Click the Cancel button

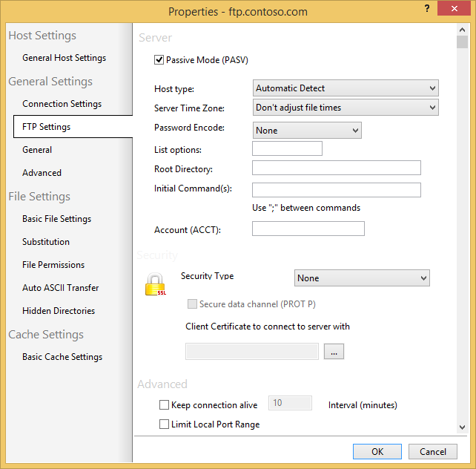pos(433,451)
